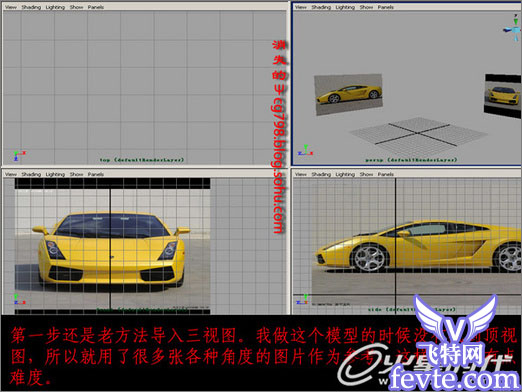Open Shading menu in side viewport

click(x=321, y=174)
